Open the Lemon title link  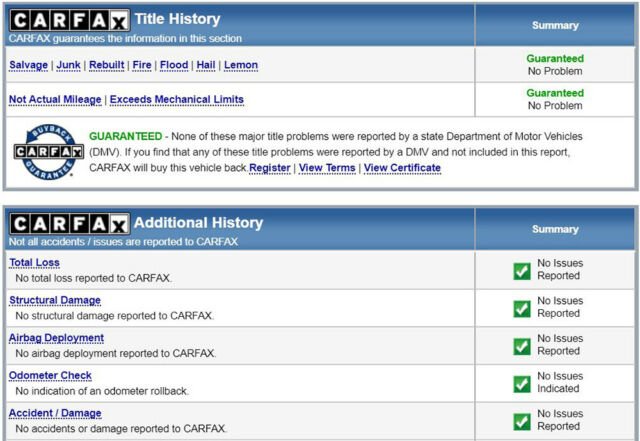241,65
